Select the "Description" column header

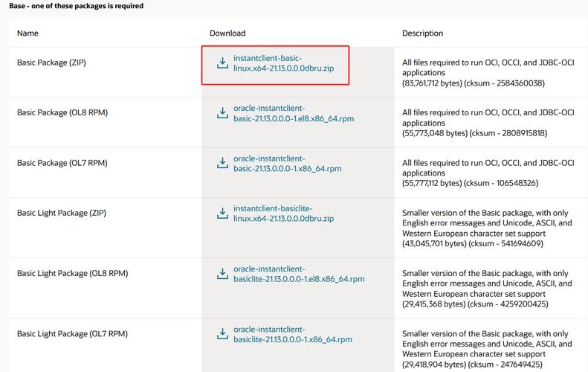[x=423, y=33]
